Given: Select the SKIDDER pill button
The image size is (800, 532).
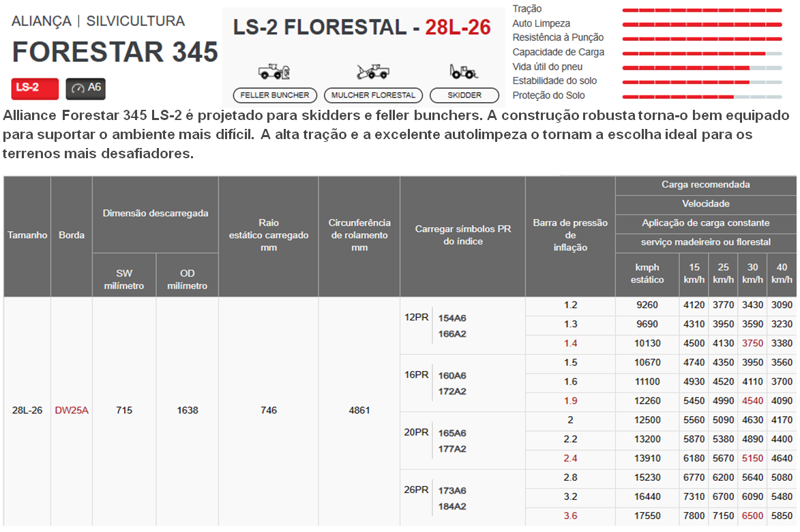Looking at the screenshot, I should [x=464, y=95].
